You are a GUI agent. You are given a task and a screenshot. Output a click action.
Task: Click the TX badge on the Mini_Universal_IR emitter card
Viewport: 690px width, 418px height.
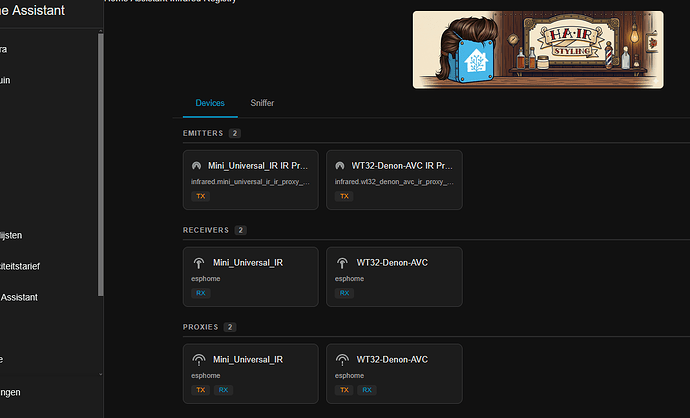click(x=201, y=196)
